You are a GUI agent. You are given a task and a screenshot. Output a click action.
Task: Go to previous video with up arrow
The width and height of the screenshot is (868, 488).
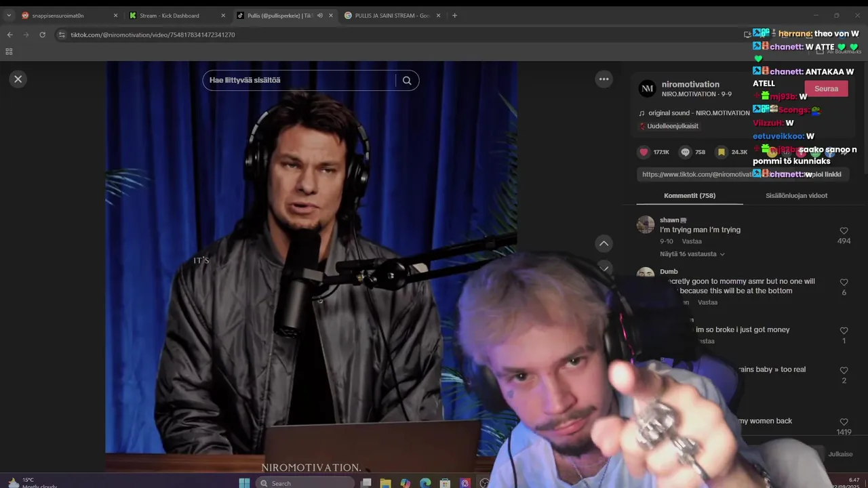604,243
